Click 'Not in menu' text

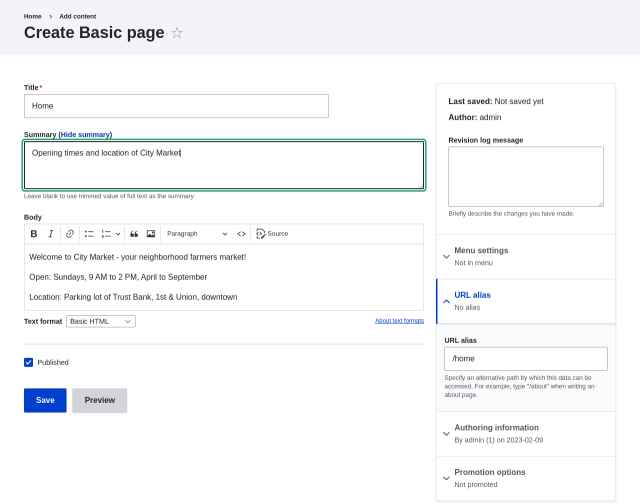[473, 263]
